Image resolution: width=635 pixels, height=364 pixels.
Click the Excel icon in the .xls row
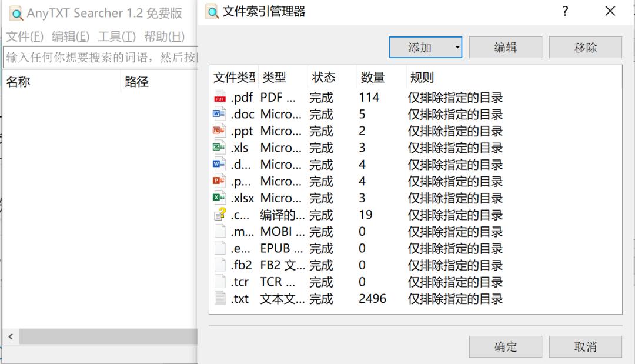(x=219, y=148)
